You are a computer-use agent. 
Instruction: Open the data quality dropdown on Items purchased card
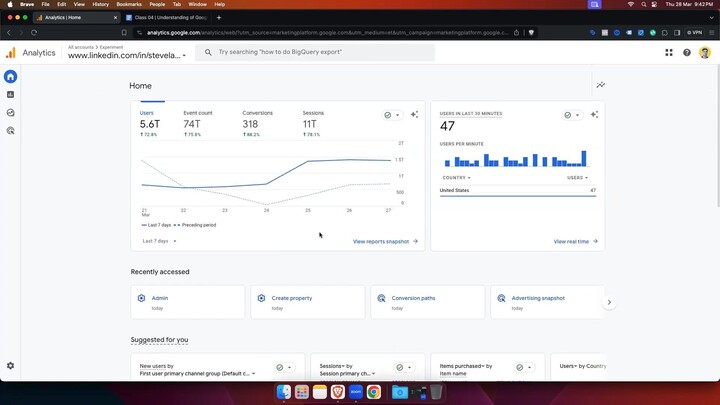coord(524,367)
